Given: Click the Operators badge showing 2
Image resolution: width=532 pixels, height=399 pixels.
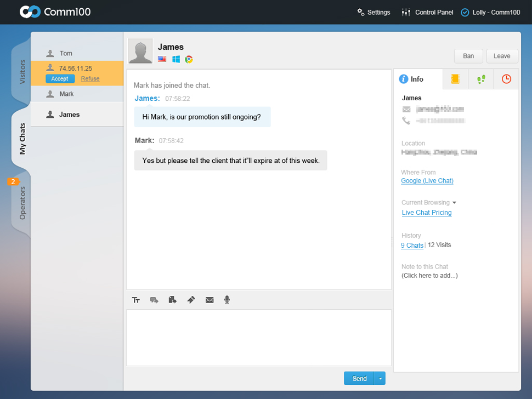Looking at the screenshot, I should pyautogui.click(x=12, y=181).
